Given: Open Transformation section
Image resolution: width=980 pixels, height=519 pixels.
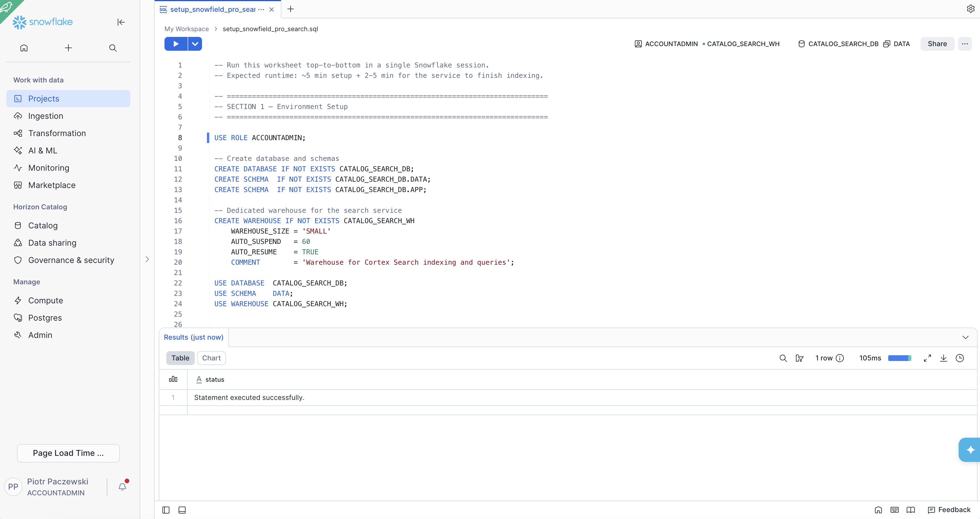Looking at the screenshot, I should click(68, 133).
